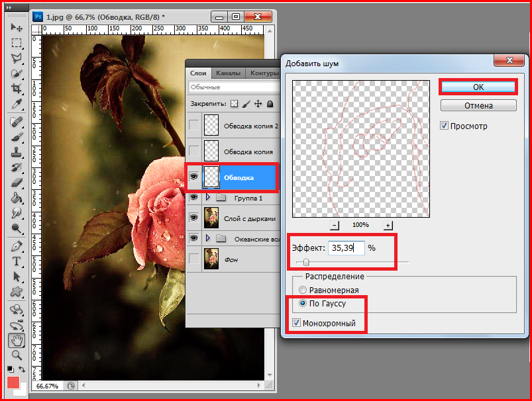Click the noise preview image area
Viewport: 532px width, 401px height.
point(361,149)
